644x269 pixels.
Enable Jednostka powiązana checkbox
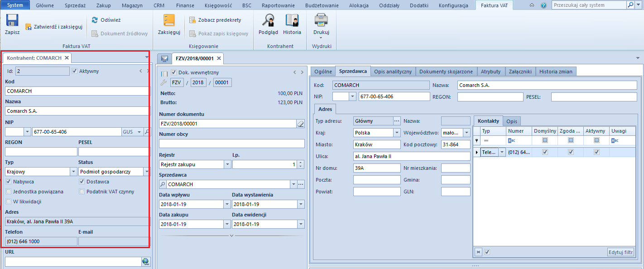pos(9,192)
